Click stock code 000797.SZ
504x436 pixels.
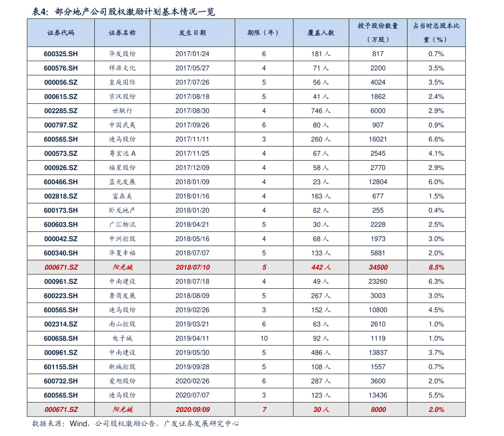[61, 125]
